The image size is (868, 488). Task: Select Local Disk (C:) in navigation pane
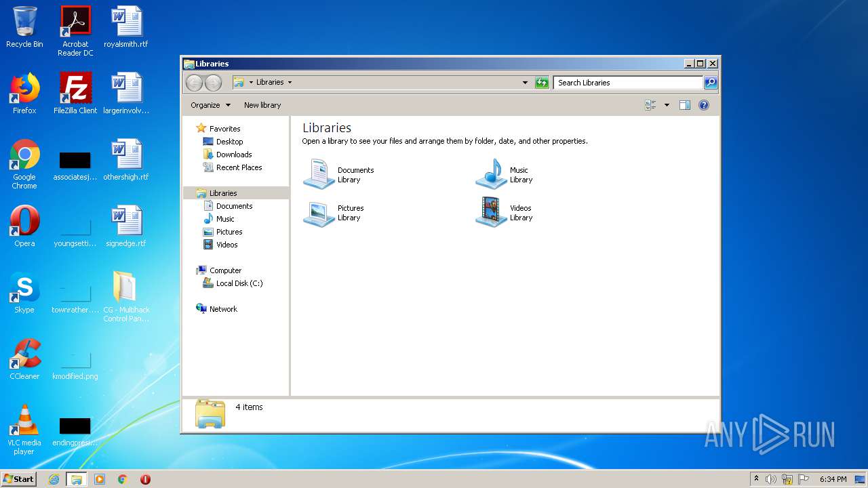pyautogui.click(x=233, y=283)
